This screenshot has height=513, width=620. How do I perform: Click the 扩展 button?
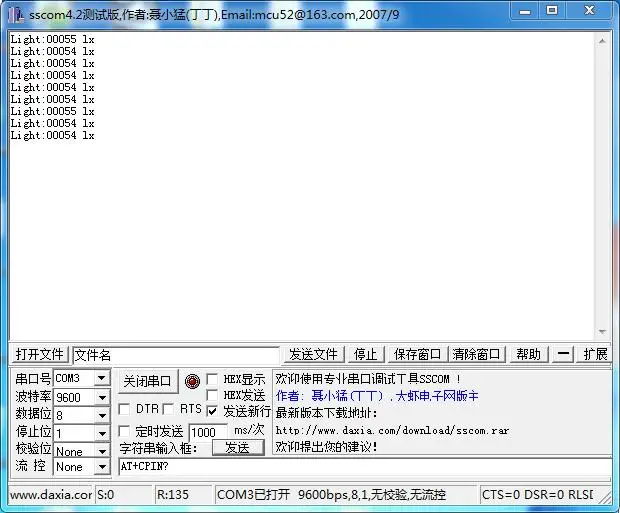pos(595,354)
